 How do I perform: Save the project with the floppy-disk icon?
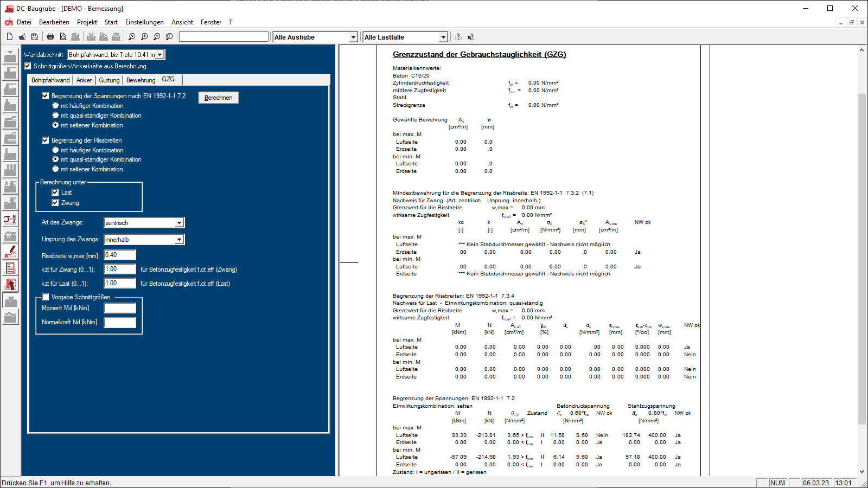35,37
